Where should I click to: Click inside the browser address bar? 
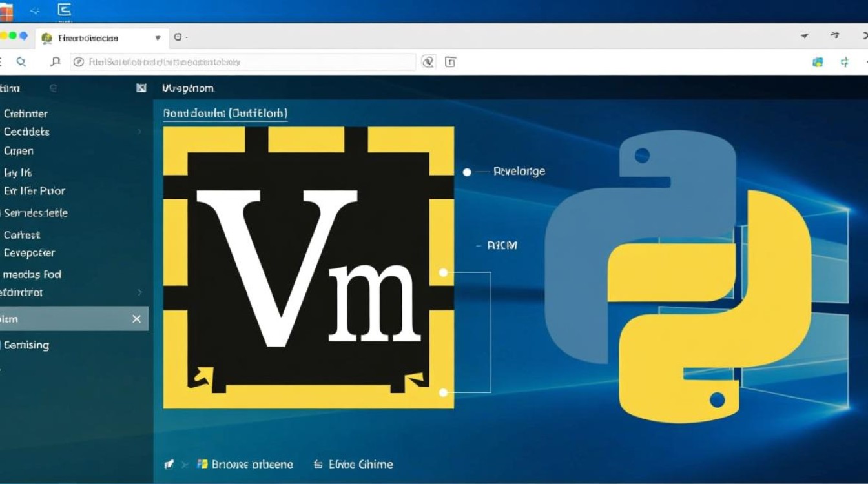(x=245, y=62)
